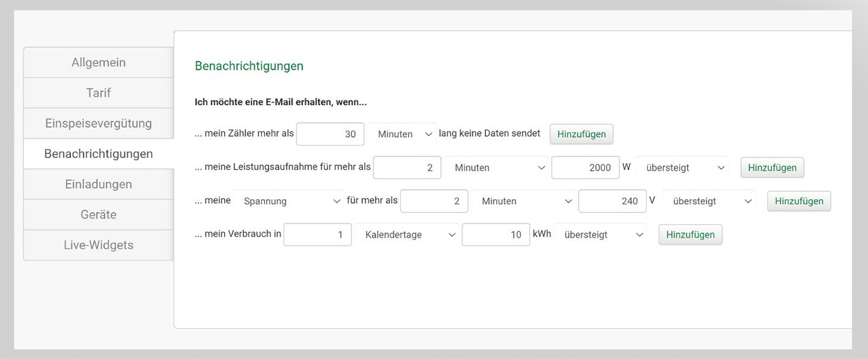Screen dimensions: 868x359
Task: Click the 2000 W power threshold field
Action: click(x=585, y=168)
